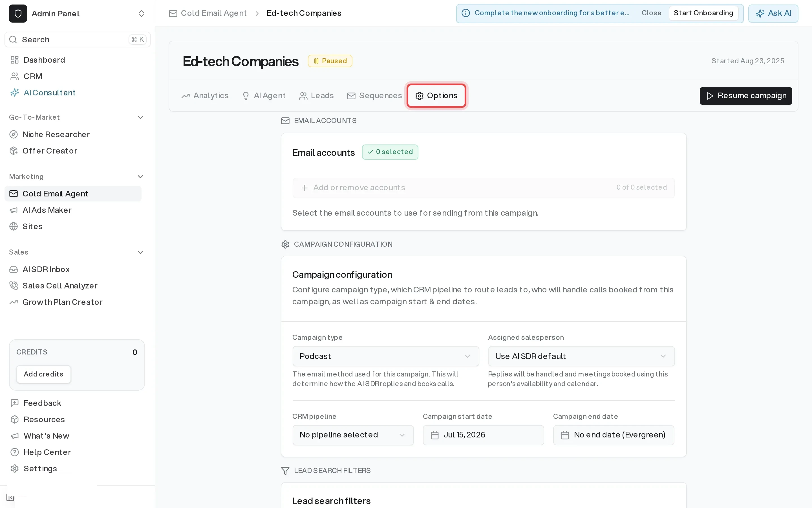Focus the sidebar Search field
This screenshot has height=508, width=812.
point(78,40)
